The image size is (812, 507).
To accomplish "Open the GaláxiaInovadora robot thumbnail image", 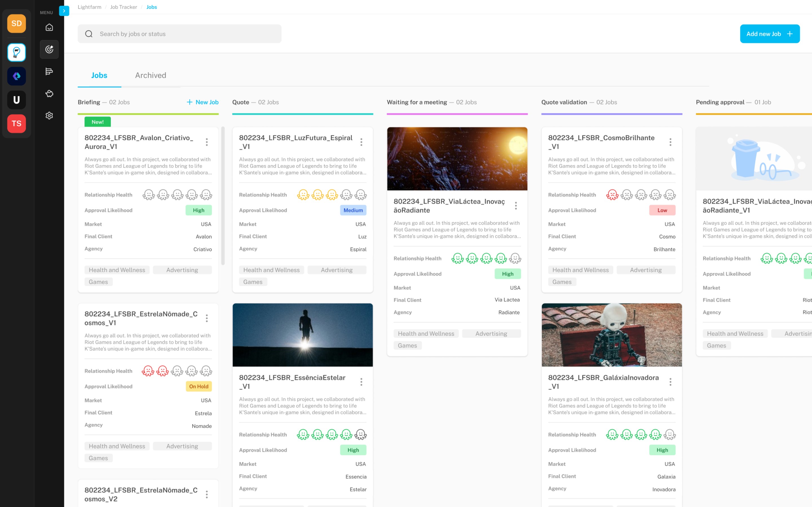I will pos(612,335).
